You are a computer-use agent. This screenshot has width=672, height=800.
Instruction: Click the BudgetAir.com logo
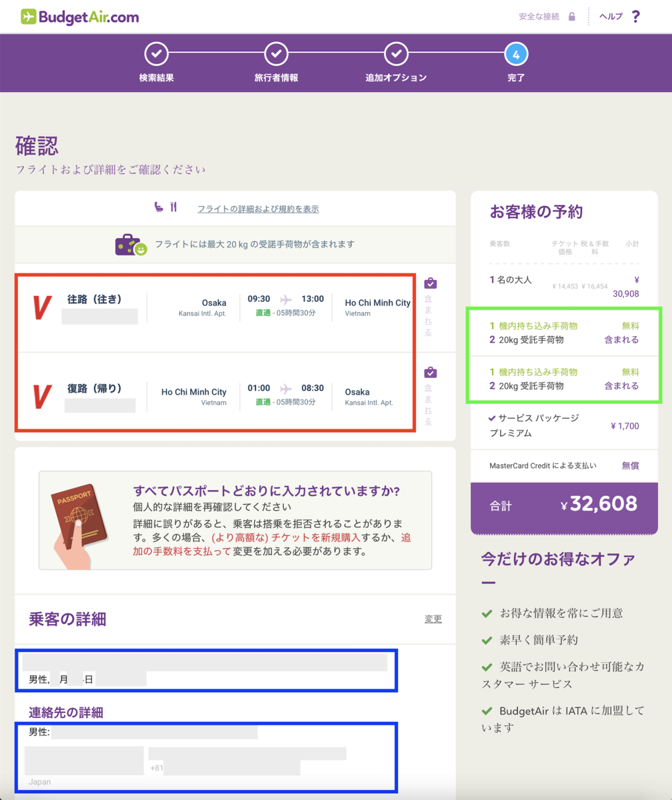point(80,17)
